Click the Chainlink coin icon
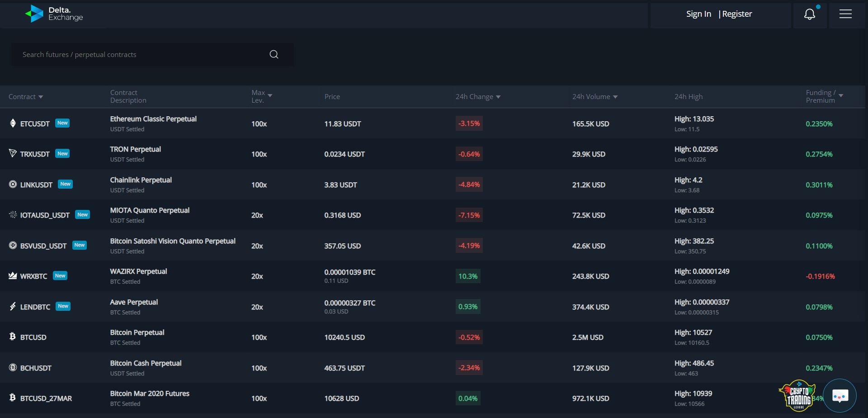Image resolution: width=868 pixels, height=418 pixels. tap(13, 184)
